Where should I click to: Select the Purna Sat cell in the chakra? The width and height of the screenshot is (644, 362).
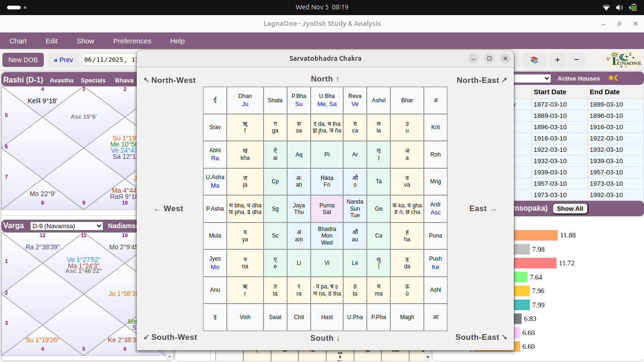click(x=327, y=209)
